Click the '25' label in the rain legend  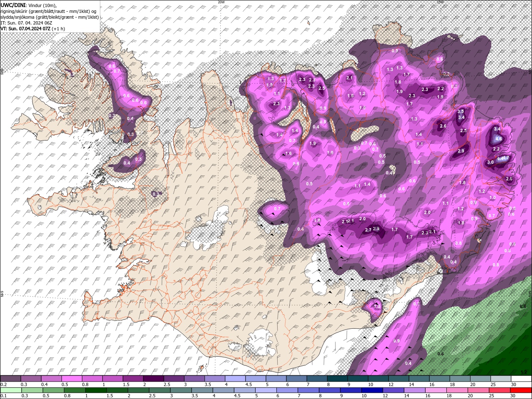tap(493, 396)
